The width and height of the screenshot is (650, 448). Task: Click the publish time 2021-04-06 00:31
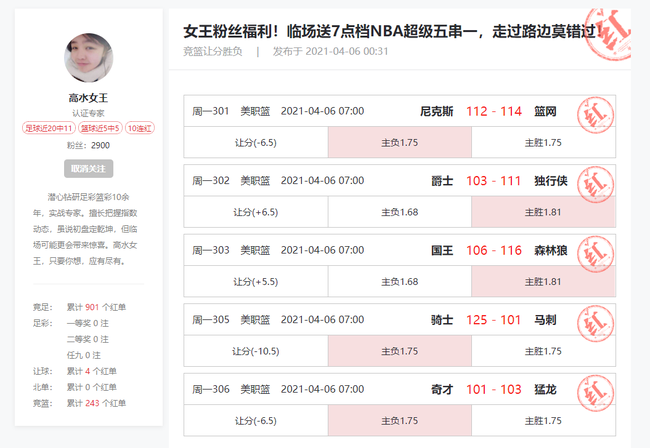point(347,51)
